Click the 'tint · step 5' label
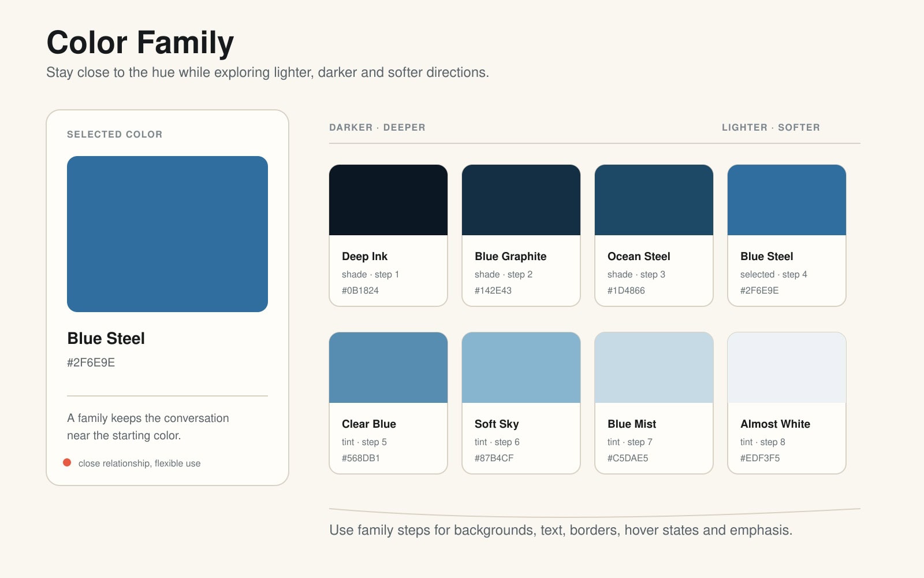Viewport: 924px width, 578px height. (364, 442)
